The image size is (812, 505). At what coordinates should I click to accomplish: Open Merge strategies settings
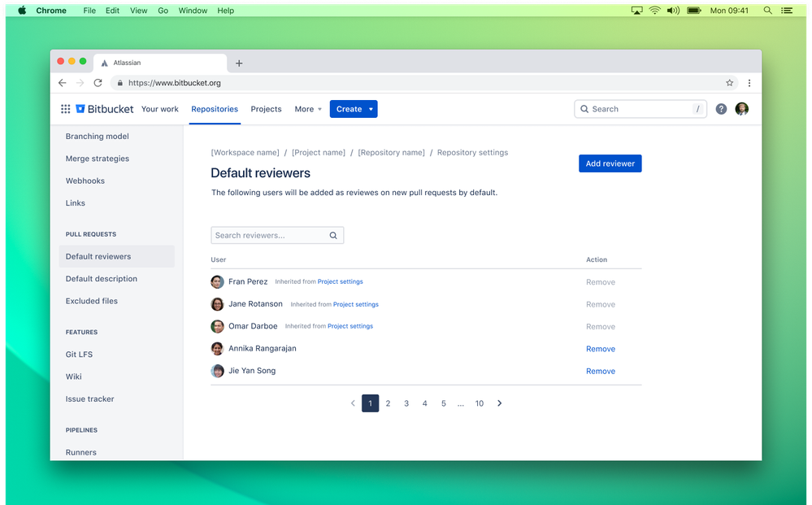pyautogui.click(x=98, y=159)
